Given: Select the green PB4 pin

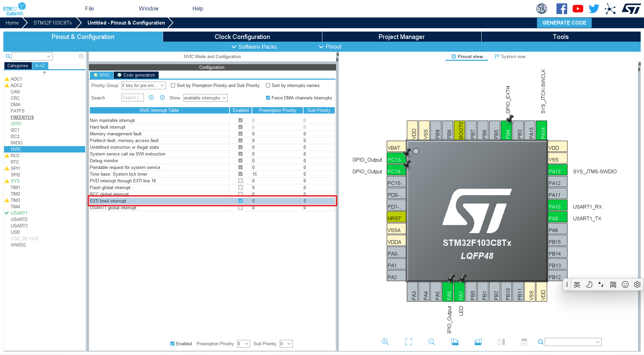Looking at the screenshot, I should point(507,130).
